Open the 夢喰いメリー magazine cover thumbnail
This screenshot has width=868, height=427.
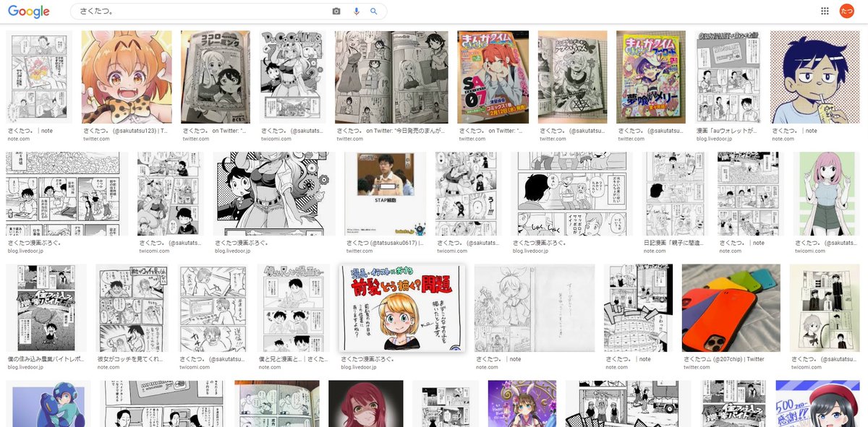coord(652,77)
